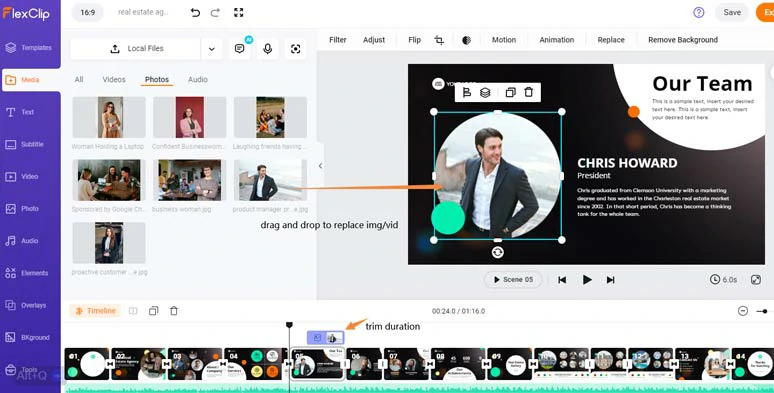Select the Photos media tab
The image size is (774, 393).
tap(157, 79)
